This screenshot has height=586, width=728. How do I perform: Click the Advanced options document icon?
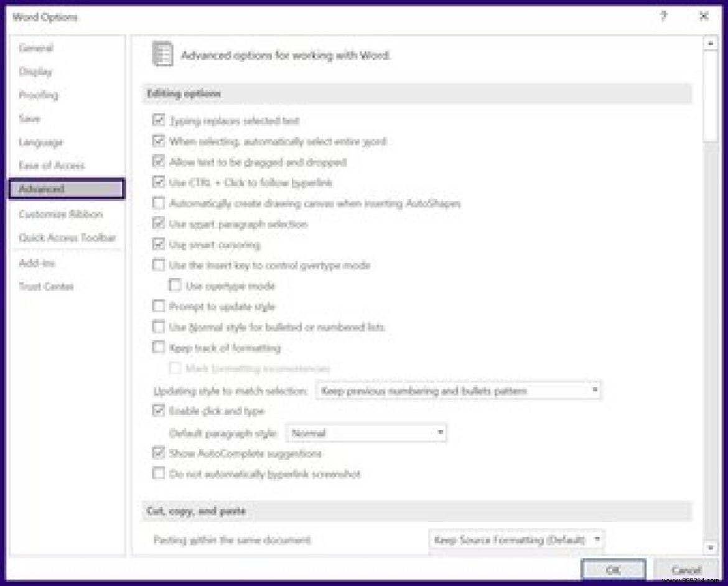point(162,55)
